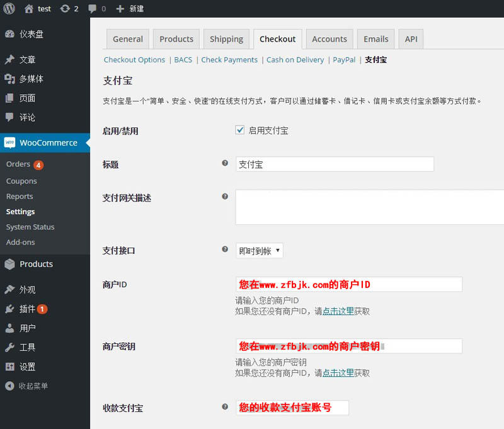Click the 插件 plugin icon

[9, 309]
